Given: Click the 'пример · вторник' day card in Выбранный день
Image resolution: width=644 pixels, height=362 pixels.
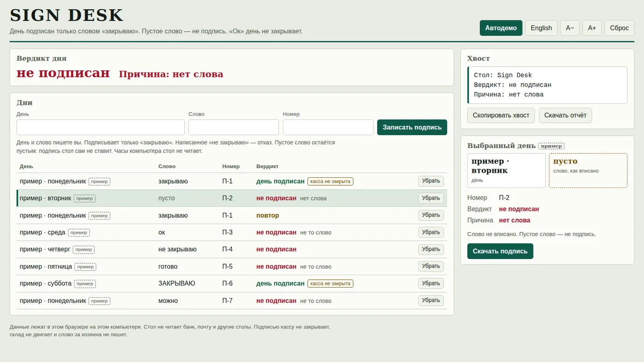Looking at the screenshot, I should point(506,170).
